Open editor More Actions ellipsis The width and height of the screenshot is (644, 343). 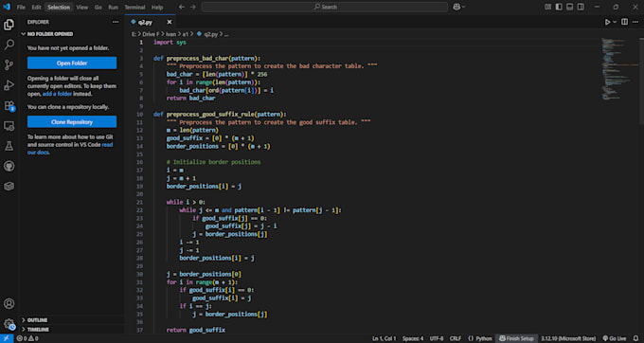(x=635, y=22)
